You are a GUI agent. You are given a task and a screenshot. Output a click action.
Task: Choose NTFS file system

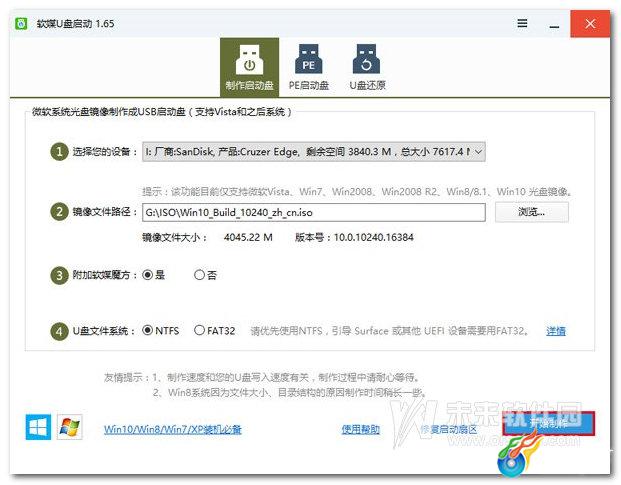161,330
